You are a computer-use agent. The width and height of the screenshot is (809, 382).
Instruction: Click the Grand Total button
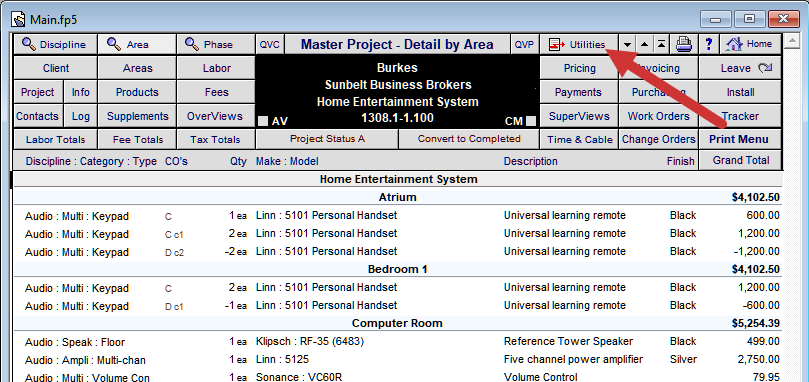click(740, 161)
